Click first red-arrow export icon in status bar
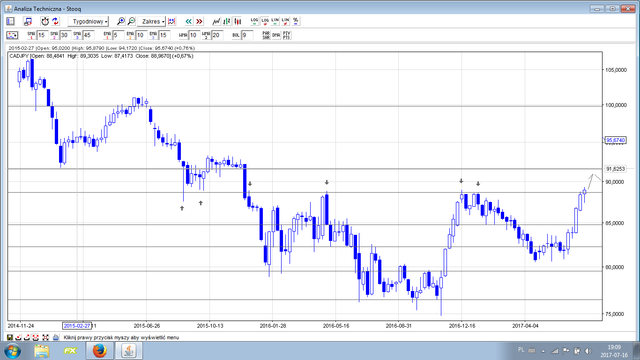Screen dimensions: 640x360 click(18, 338)
